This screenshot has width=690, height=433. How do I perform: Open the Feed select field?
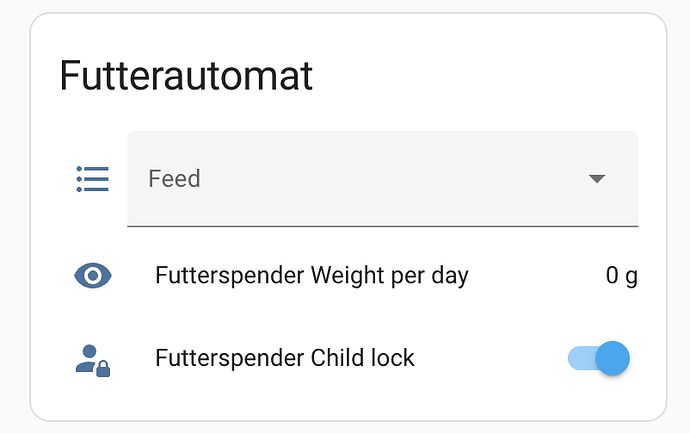[x=382, y=179]
